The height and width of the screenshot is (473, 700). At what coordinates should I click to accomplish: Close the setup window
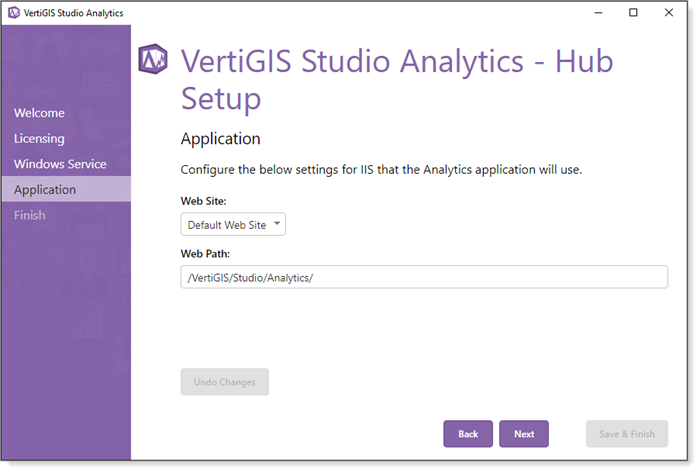[669, 12]
